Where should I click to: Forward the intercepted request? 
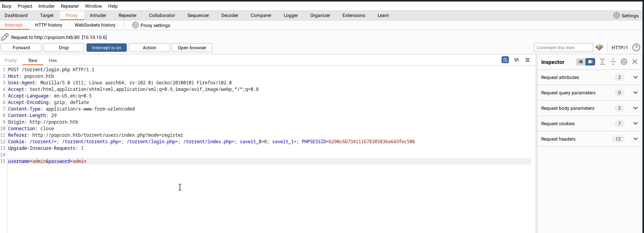pos(21,48)
